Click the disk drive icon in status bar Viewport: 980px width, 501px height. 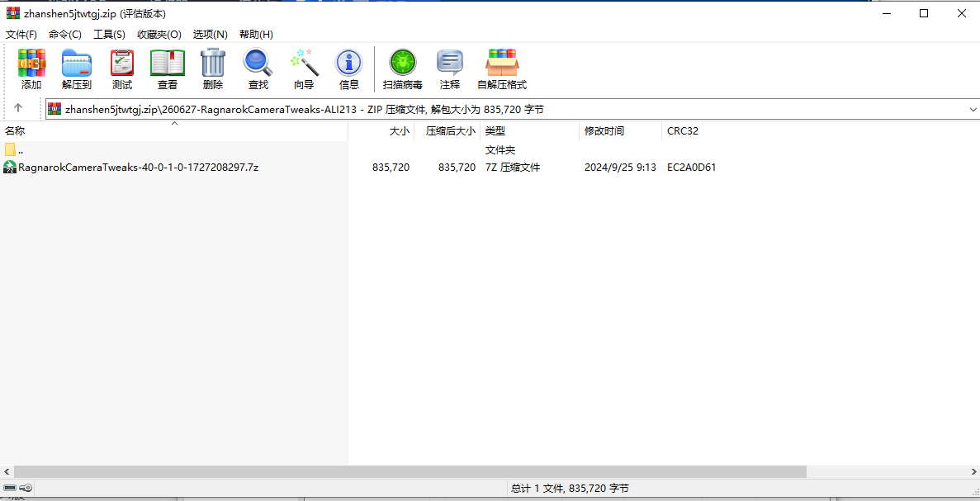9,488
